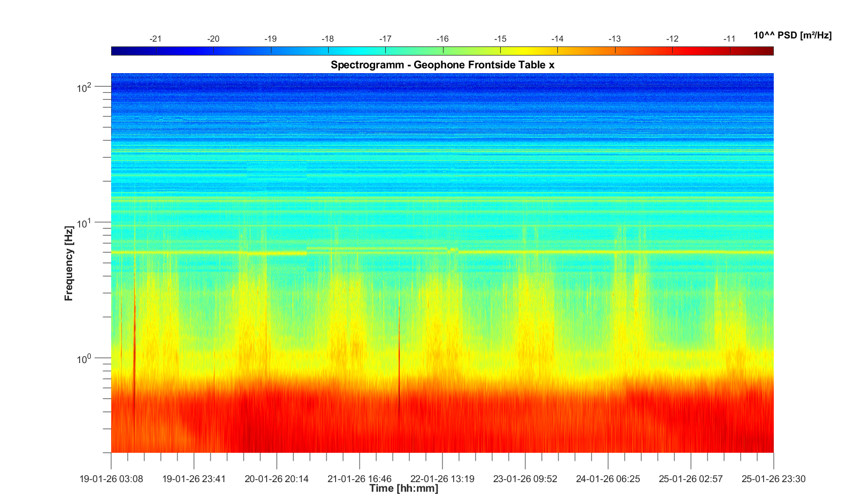Click the '25-01-26 23:30' time tick label
Viewport: 855px width, 504px height.
773,479
